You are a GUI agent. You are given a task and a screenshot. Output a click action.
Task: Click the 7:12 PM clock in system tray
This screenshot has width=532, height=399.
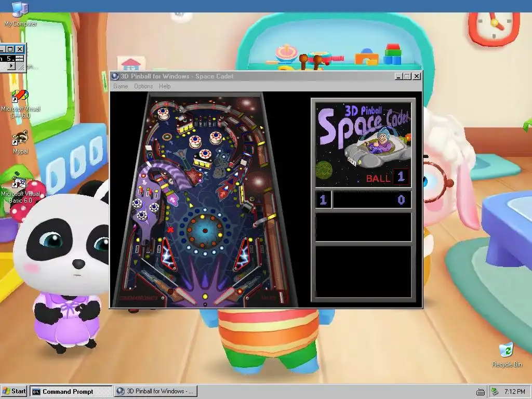tap(514, 392)
